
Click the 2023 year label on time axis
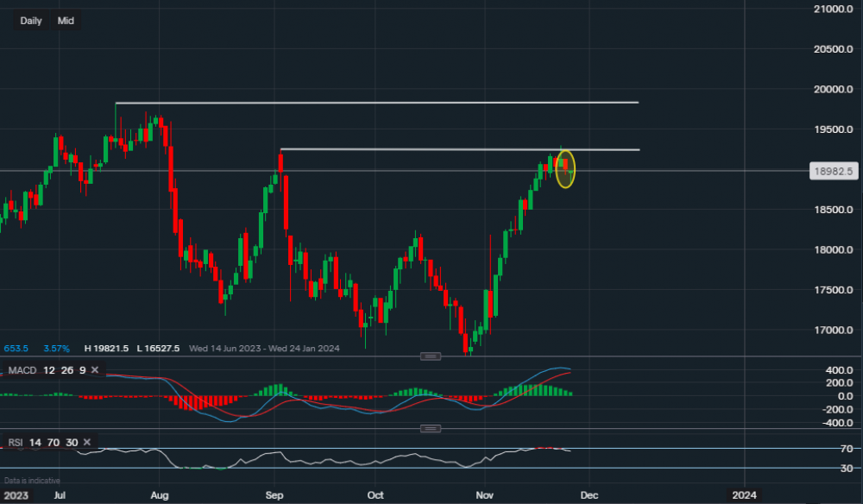tap(16, 495)
